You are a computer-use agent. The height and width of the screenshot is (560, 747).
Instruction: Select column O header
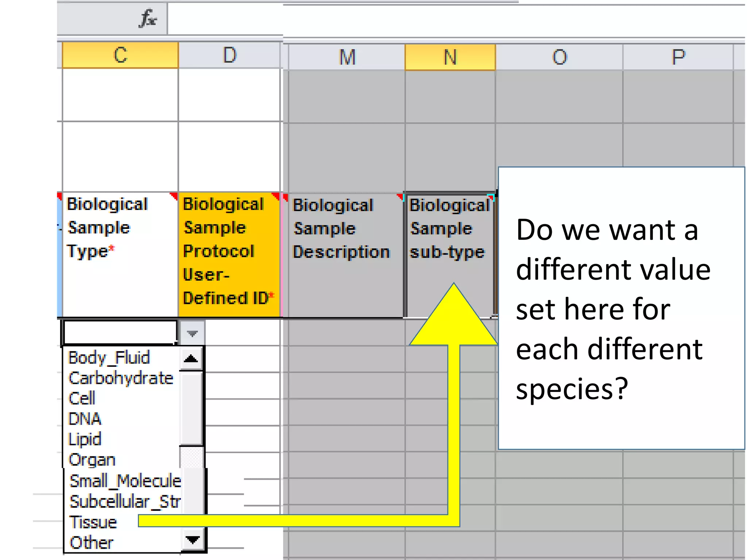point(559,57)
